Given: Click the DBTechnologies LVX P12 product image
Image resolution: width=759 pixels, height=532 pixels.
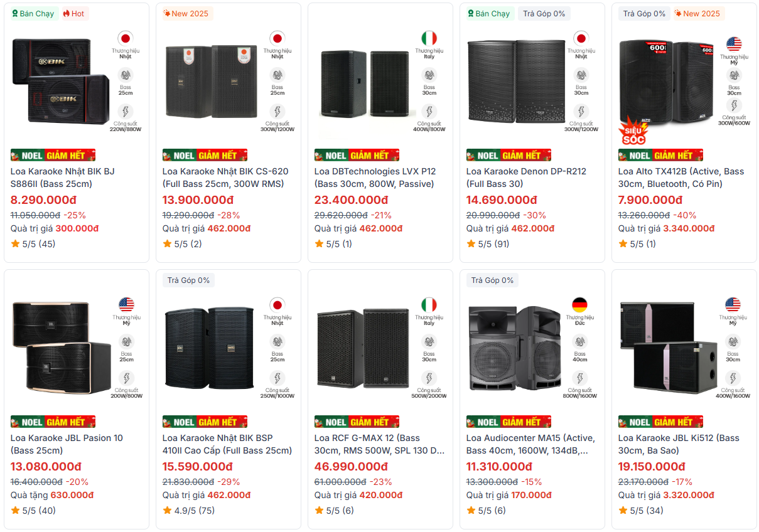Looking at the screenshot, I should 364,83.
